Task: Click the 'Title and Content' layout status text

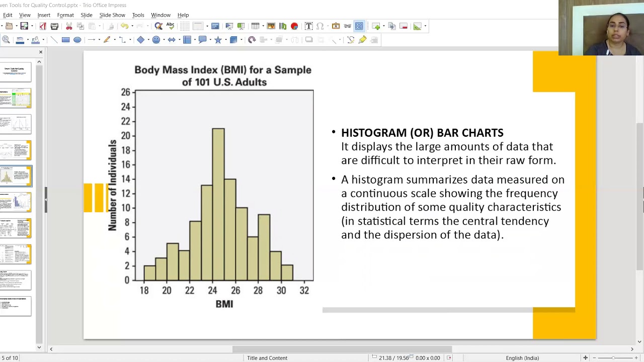Action: 267,358
